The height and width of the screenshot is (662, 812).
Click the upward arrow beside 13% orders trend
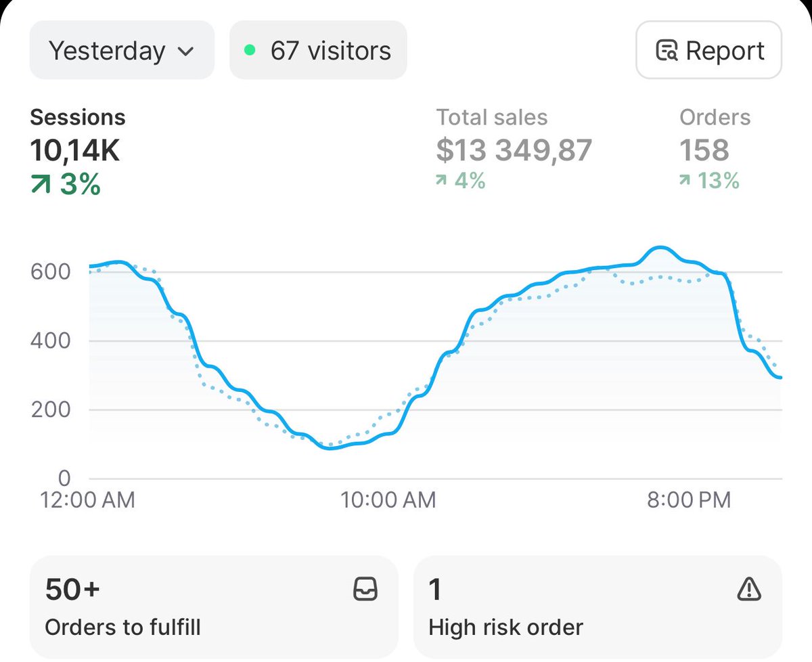(685, 181)
